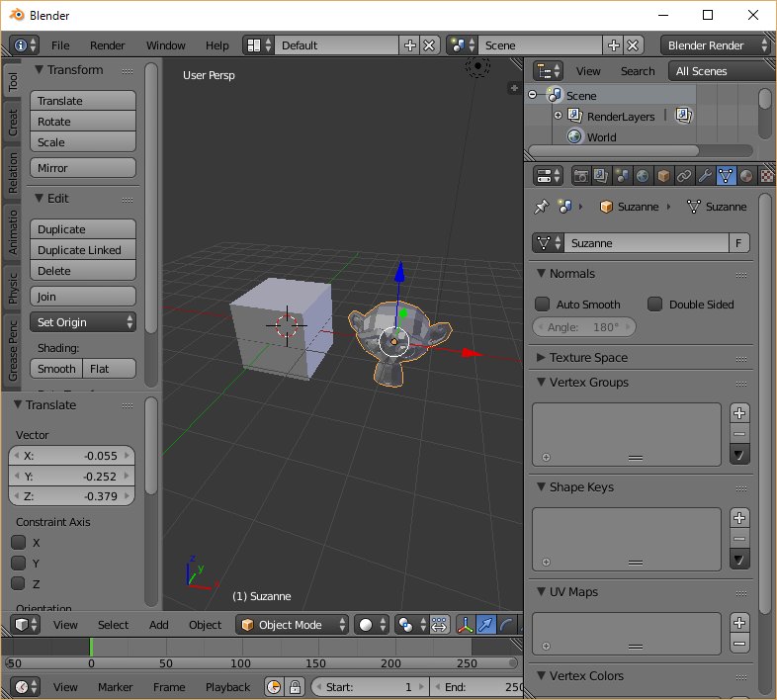Open the Render Layers properties tab
Image resolution: width=777 pixels, height=700 pixels.
pyautogui.click(x=601, y=176)
